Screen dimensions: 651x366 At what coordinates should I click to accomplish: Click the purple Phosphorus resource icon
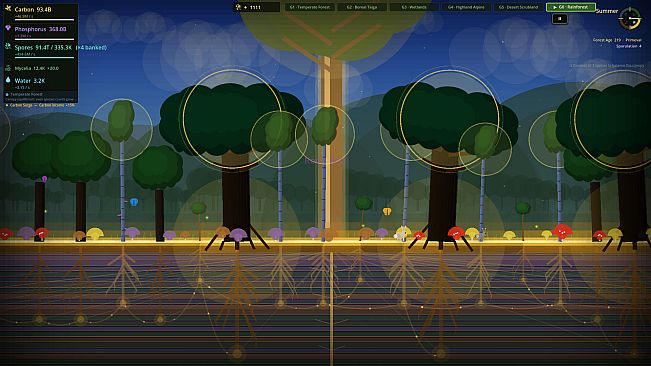click(x=8, y=28)
